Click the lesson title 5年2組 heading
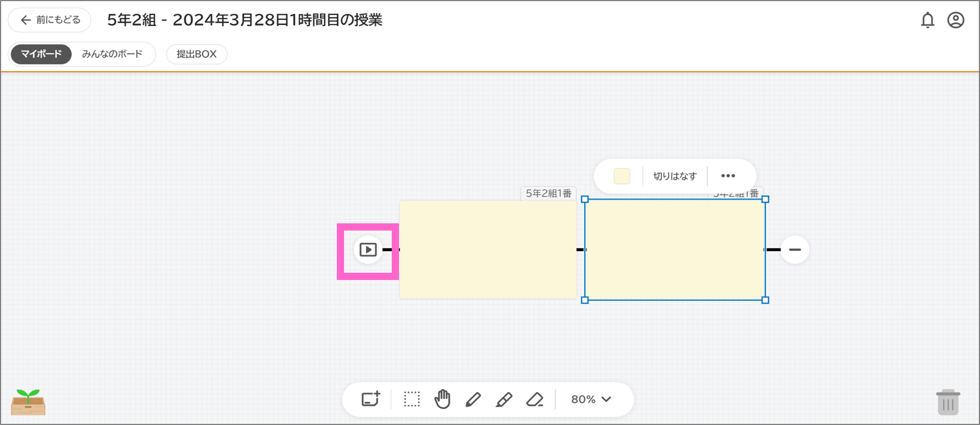Viewport: 980px width, 425px height. tap(245, 20)
